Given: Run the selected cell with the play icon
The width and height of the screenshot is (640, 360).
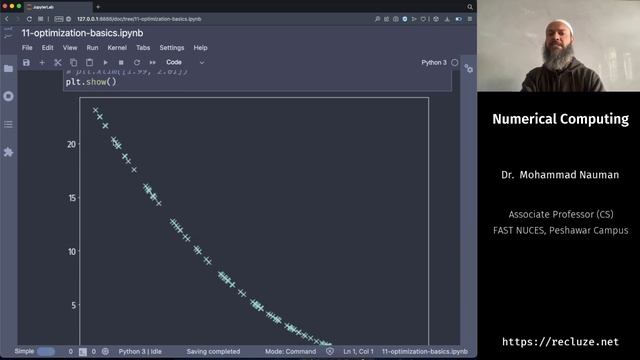Looking at the screenshot, I should click(x=105, y=62).
